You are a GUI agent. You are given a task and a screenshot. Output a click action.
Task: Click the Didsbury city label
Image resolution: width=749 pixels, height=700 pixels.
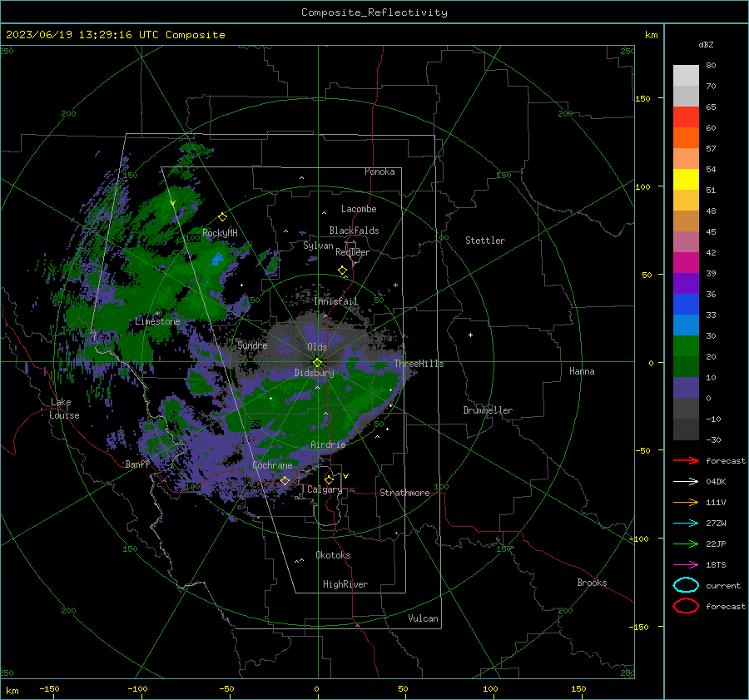[314, 373]
